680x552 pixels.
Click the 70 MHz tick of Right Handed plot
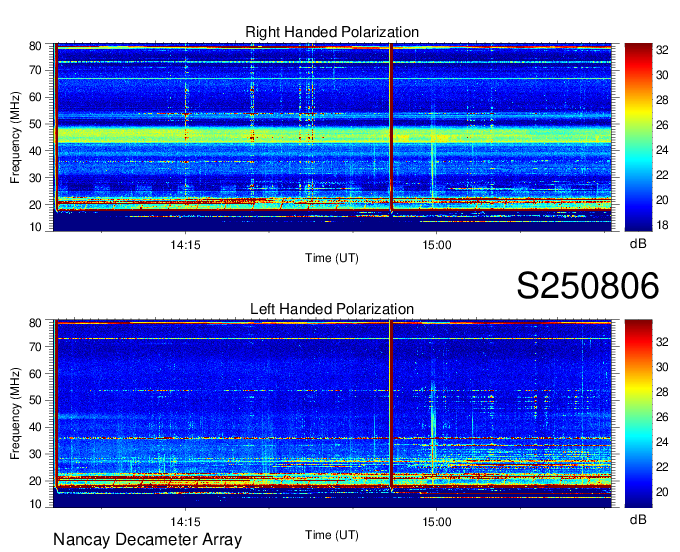coord(35,70)
